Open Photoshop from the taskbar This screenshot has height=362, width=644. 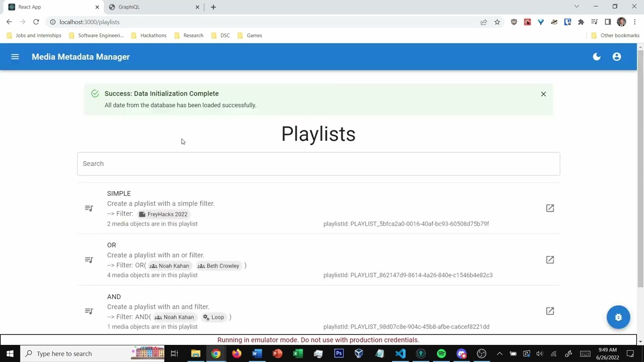pos(339,353)
